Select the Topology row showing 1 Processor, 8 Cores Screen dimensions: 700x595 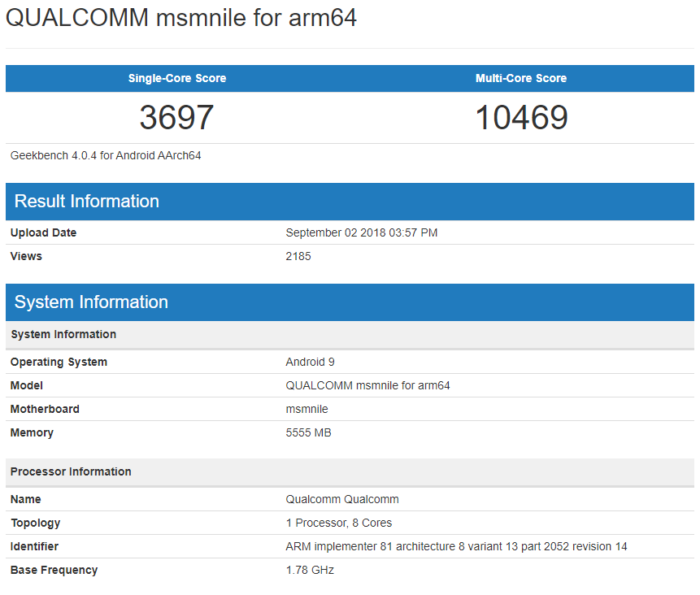(337, 523)
